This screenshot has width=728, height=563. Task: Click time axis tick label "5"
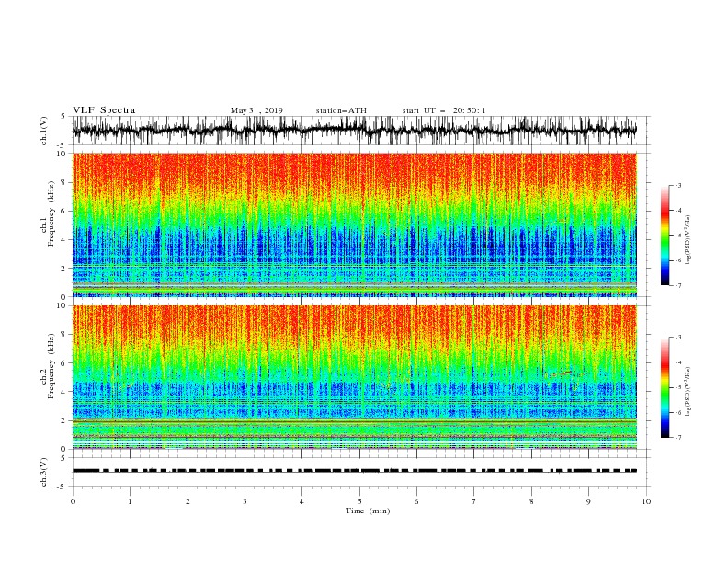coord(359,501)
